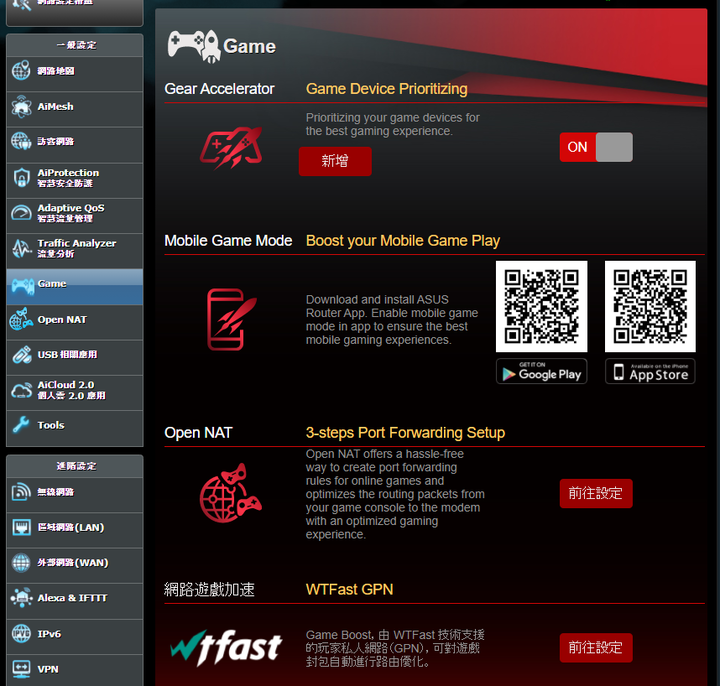Click the '3-steps Port Forwarding Setup' heading
720x686 pixels.
coord(405,433)
